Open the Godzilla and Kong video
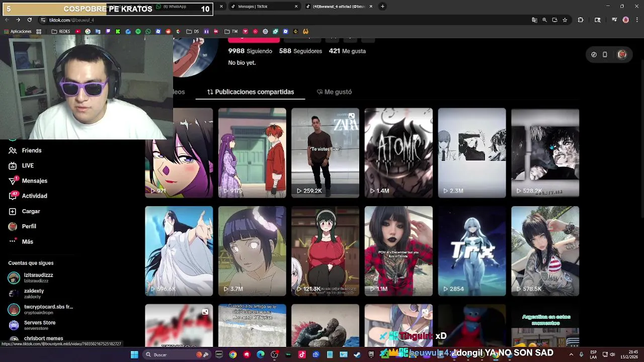The width and height of the screenshot is (644, 362). tap(325, 325)
